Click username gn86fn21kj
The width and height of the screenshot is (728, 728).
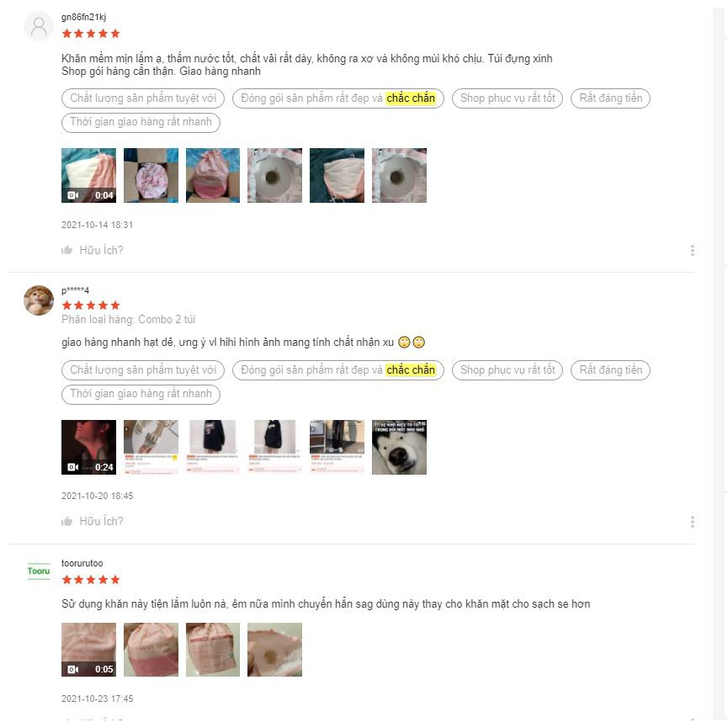(x=83, y=17)
